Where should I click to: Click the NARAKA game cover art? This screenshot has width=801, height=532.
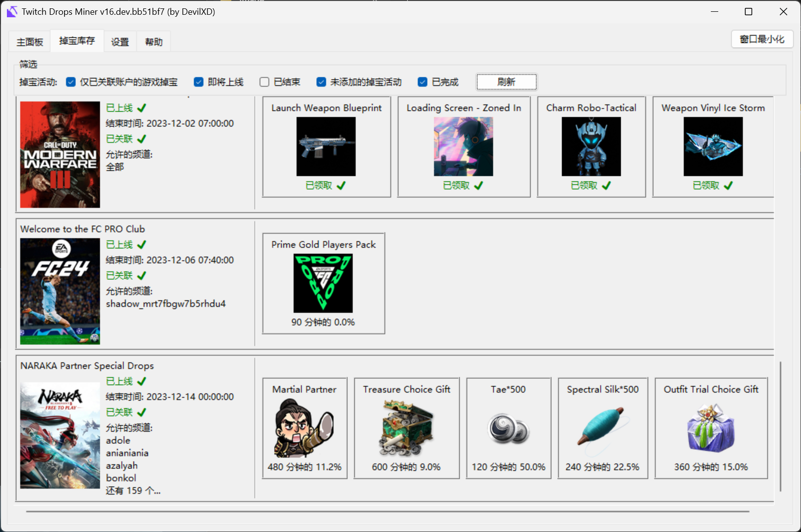60,435
